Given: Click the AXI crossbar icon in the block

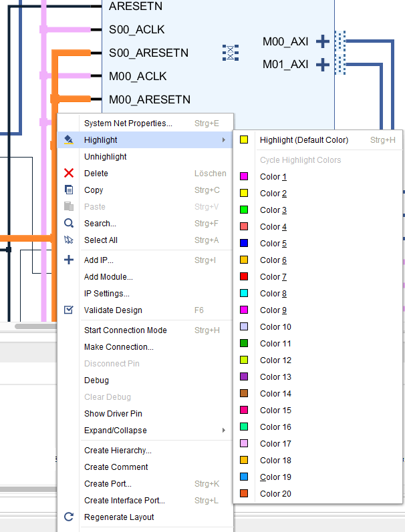Looking at the screenshot, I should [x=231, y=53].
